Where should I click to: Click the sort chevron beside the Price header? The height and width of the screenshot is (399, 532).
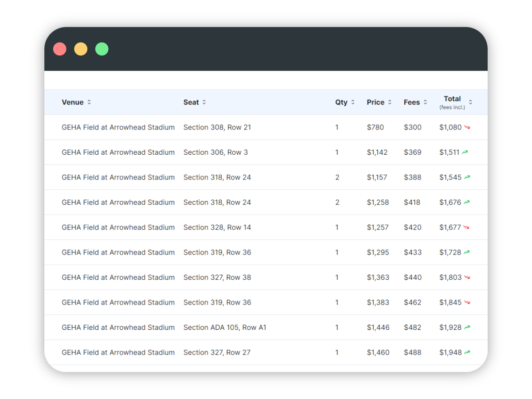390,102
